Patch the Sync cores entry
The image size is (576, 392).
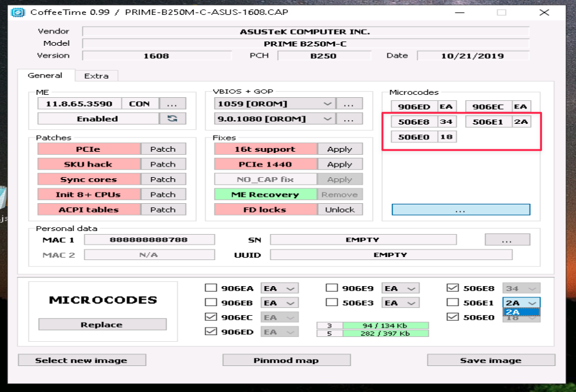coord(163,179)
